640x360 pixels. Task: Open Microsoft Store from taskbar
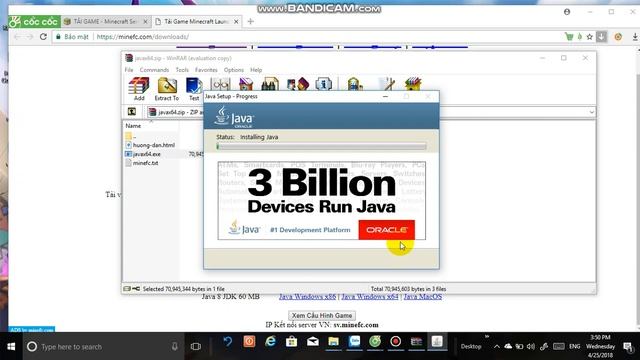pyautogui.click(x=291, y=342)
